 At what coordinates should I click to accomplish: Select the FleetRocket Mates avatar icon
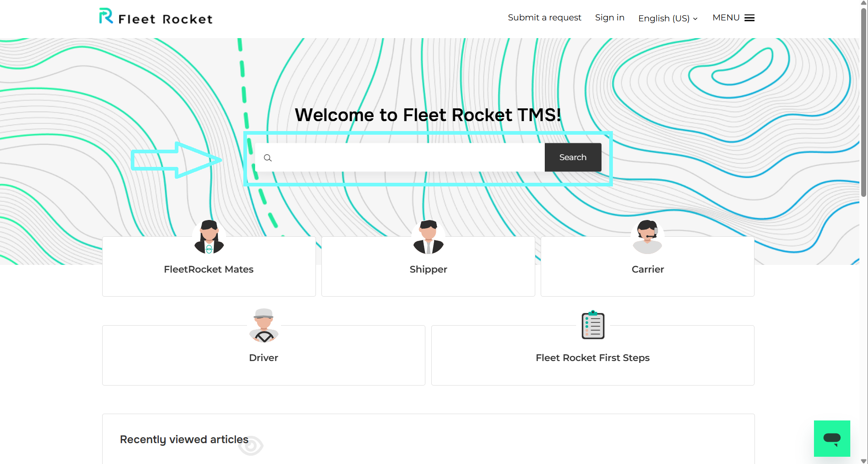point(208,235)
